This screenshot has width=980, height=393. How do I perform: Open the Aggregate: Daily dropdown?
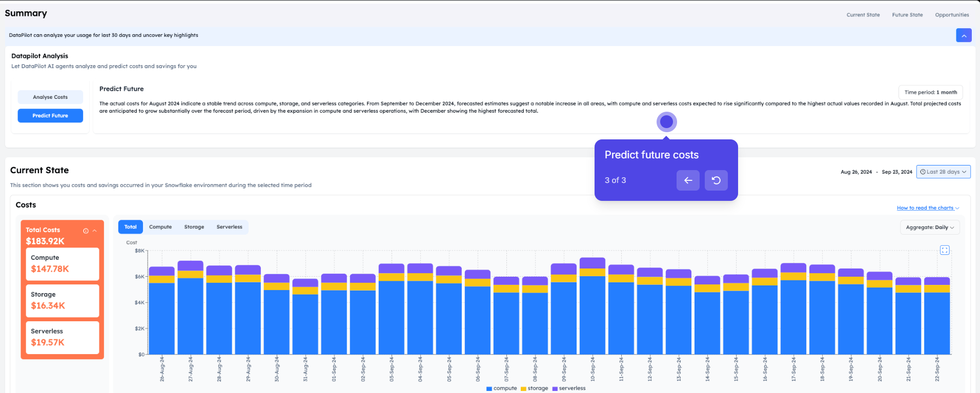930,227
